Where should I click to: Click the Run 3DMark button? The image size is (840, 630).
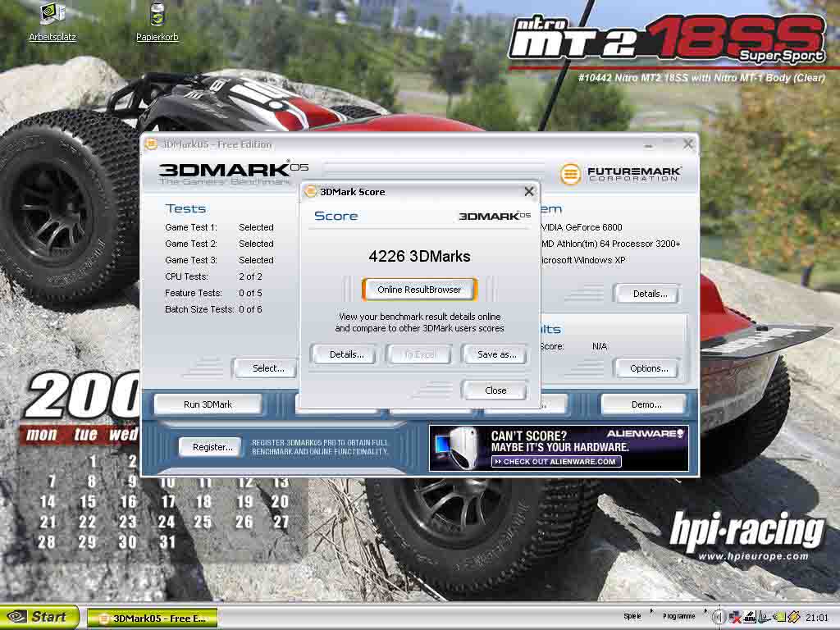tap(208, 404)
